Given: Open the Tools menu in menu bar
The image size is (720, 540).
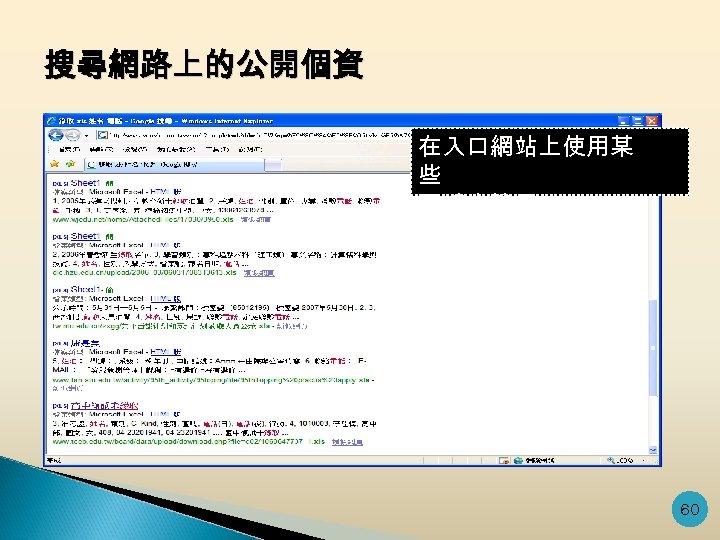Looking at the screenshot, I should tap(217, 149).
